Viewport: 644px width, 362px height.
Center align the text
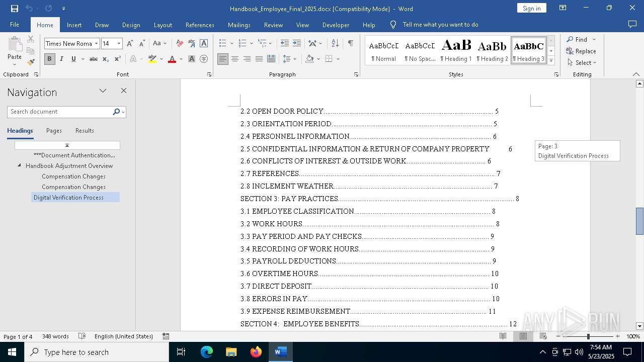[x=235, y=59]
